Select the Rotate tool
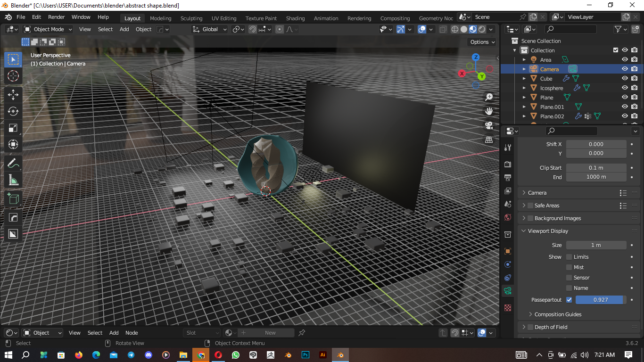644x362 pixels. [13, 111]
